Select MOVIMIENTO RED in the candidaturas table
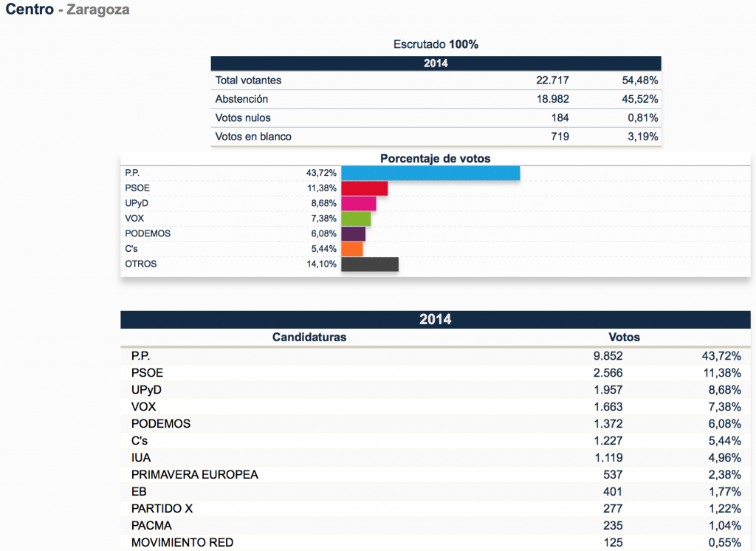This screenshot has width=756, height=551. pyautogui.click(x=182, y=543)
